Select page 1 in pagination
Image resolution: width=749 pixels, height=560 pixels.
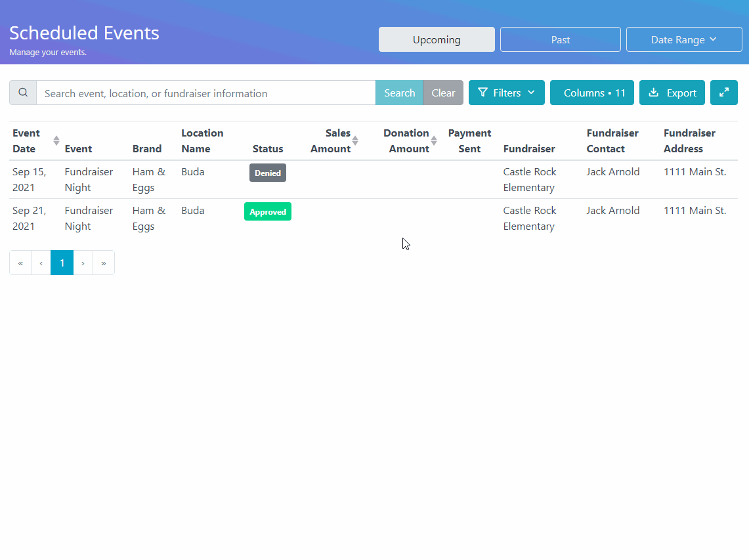[62, 263]
